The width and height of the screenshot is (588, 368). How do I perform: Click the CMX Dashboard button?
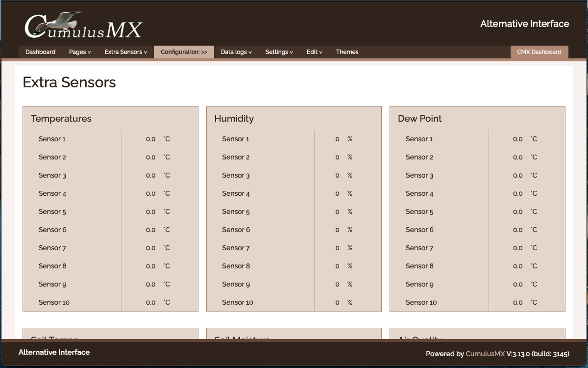pyautogui.click(x=539, y=52)
